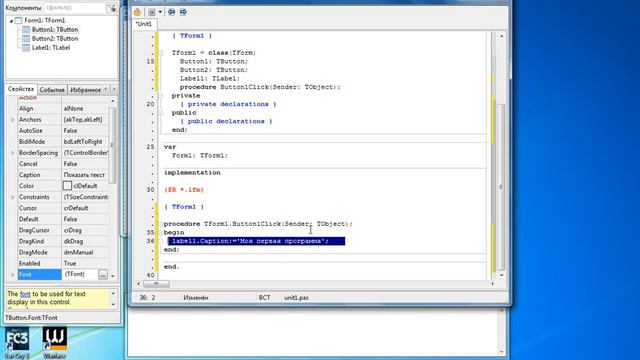Collapse the TForm1 class fold marker
The image size is (640, 360).
[x=161, y=53]
